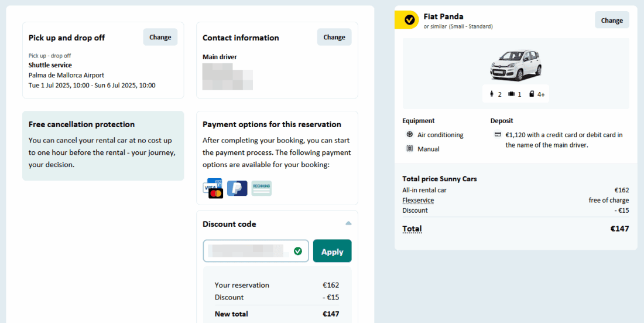Click the car doors icon

tap(532, 94)
